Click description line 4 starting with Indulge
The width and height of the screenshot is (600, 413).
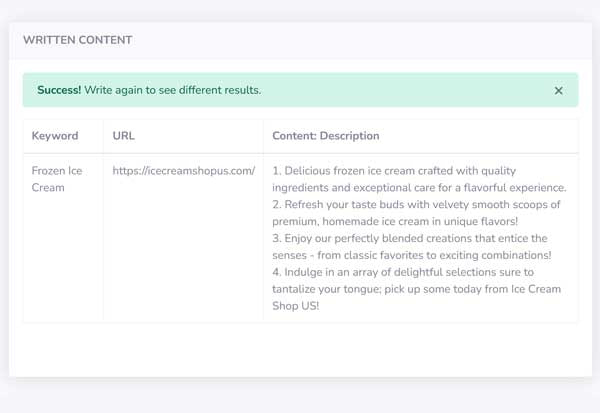tap(403, 272)
